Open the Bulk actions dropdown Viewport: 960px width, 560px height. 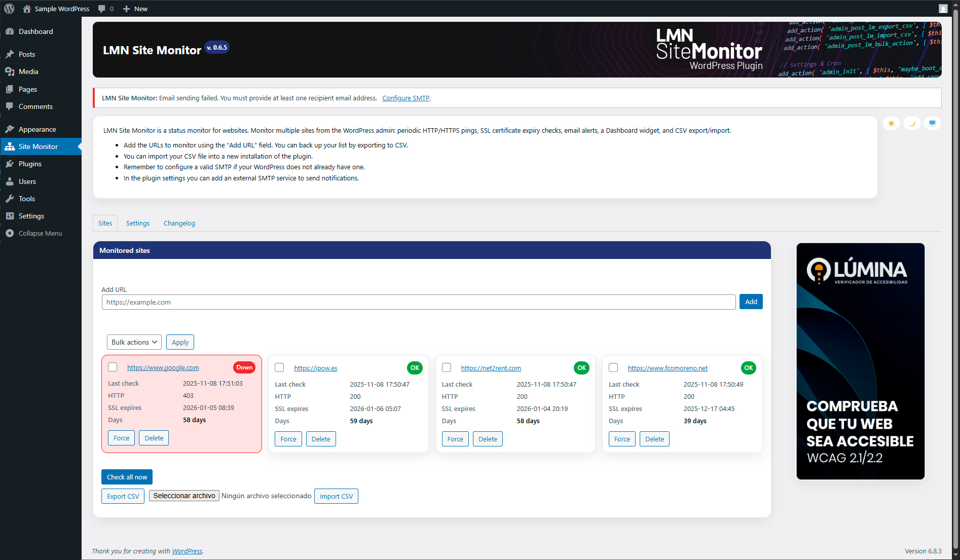point(134,342)
